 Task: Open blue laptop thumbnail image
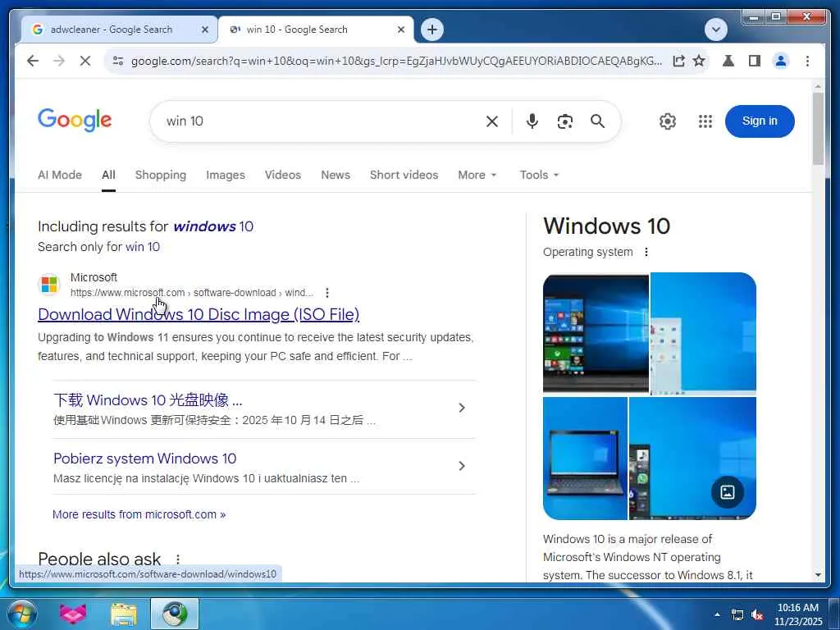585,459
